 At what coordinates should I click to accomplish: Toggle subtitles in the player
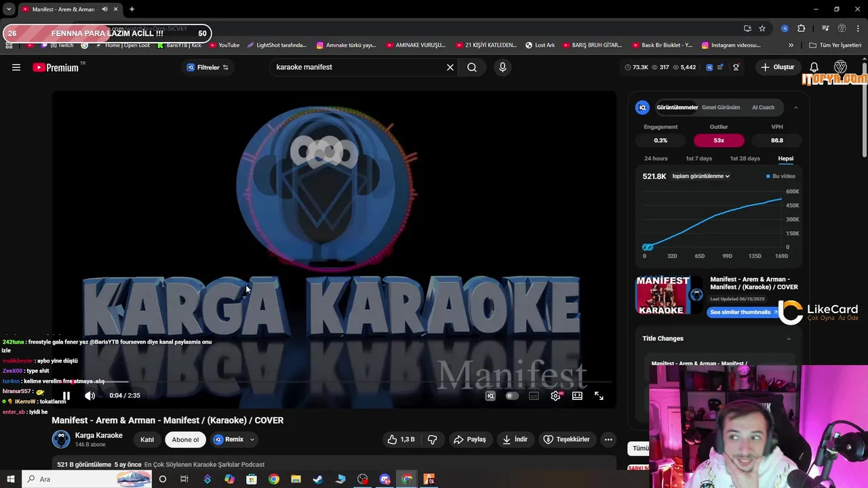[534, 396]
